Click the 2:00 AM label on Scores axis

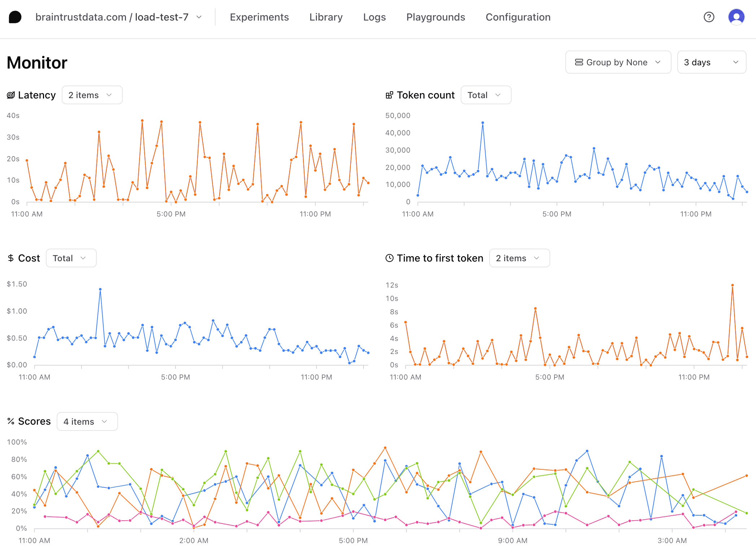pos(194,541)
